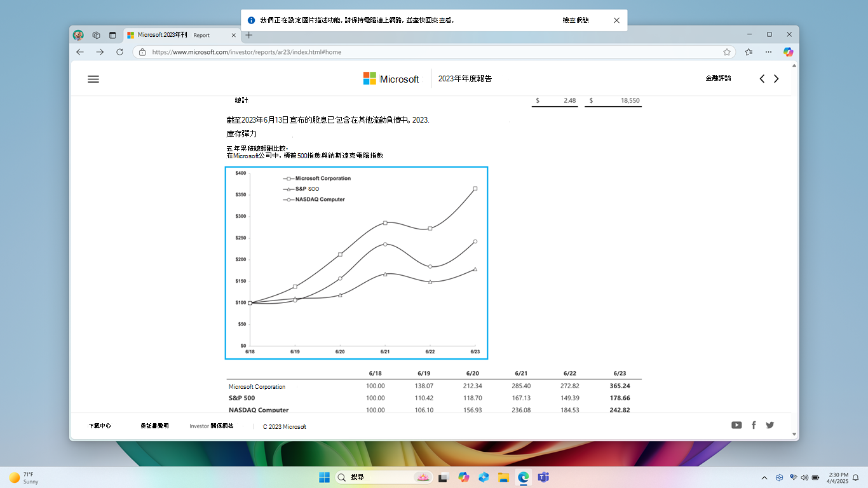View site information lock icon
This screenshot has width=868, height=488.
coord(142,52)
